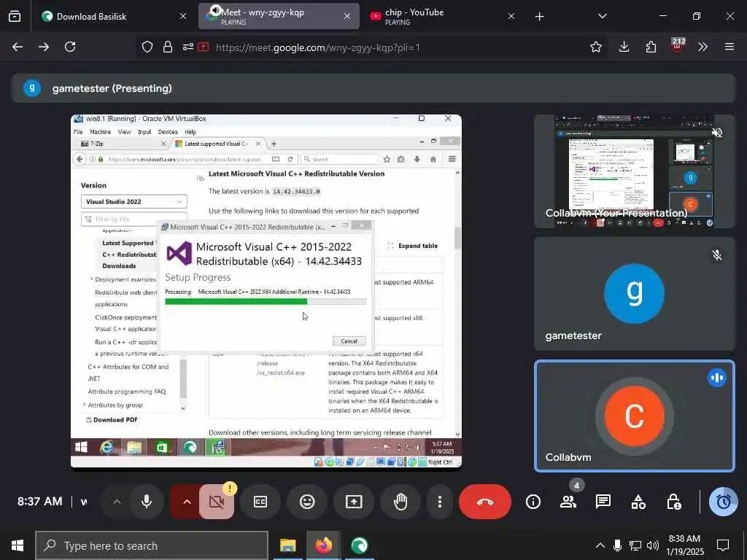Open the Firefox hamburger application menu
The height and width of the screenshot is (560, 747).
point(729,47)
